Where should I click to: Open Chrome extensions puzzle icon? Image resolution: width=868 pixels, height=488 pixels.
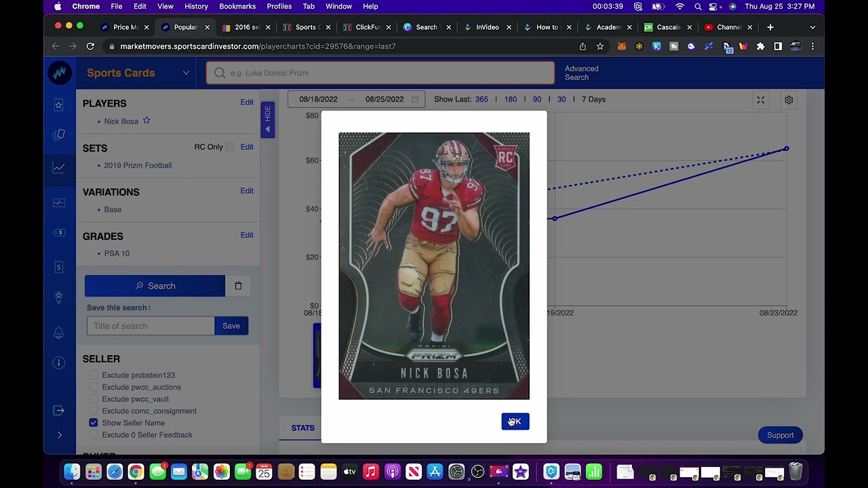(760, 46)
